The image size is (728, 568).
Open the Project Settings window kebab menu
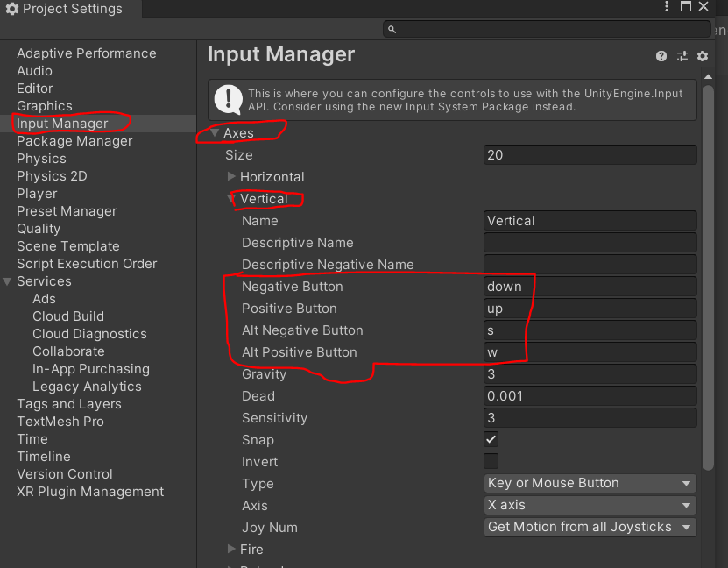(667, 6)
